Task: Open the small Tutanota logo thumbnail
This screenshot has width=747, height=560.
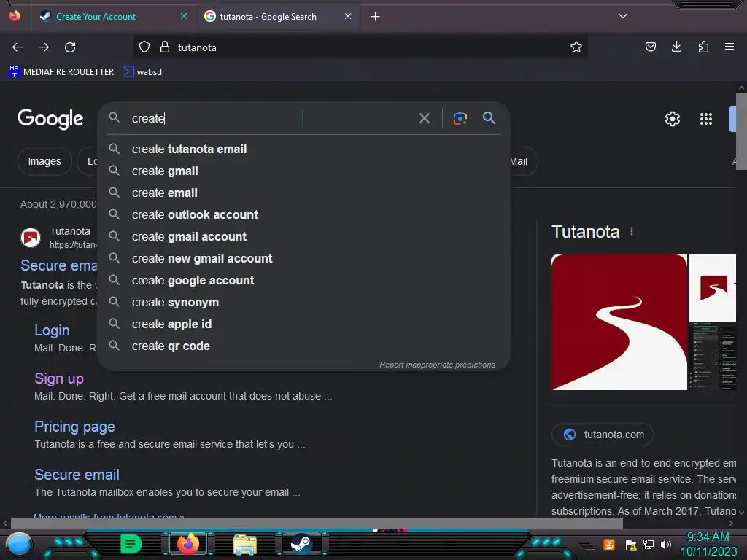Action: pos(712,288)
